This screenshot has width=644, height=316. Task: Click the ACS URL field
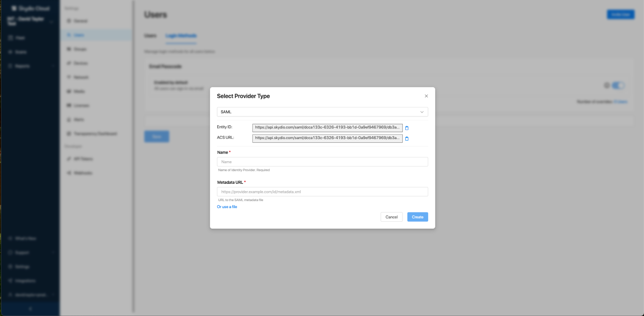[327, 138]
